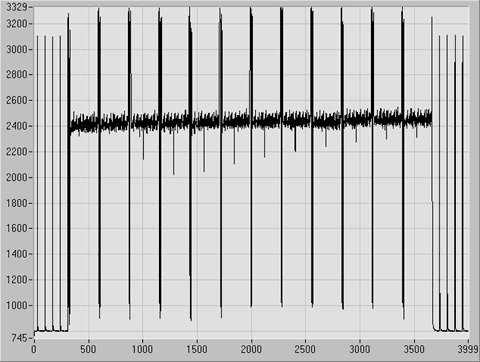Click the Y-axis label 2200

17,152
